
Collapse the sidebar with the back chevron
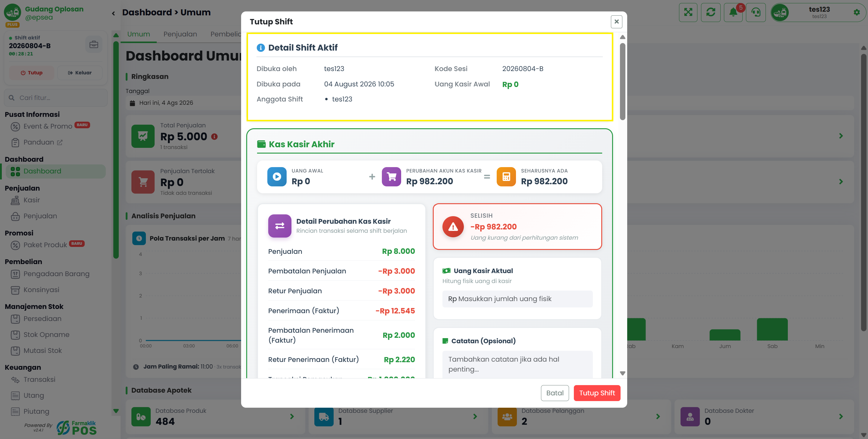[x=114, y=14]
